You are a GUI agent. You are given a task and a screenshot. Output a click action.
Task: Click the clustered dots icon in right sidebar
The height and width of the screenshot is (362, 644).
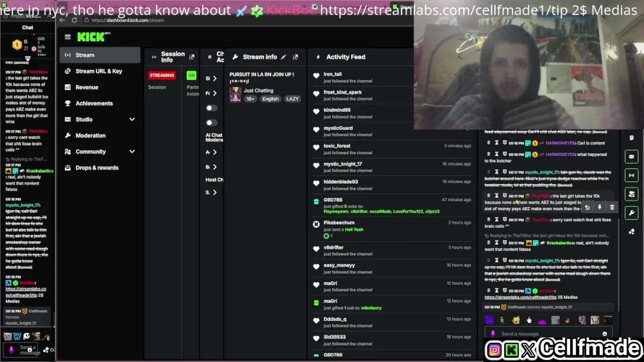[631, 232]
